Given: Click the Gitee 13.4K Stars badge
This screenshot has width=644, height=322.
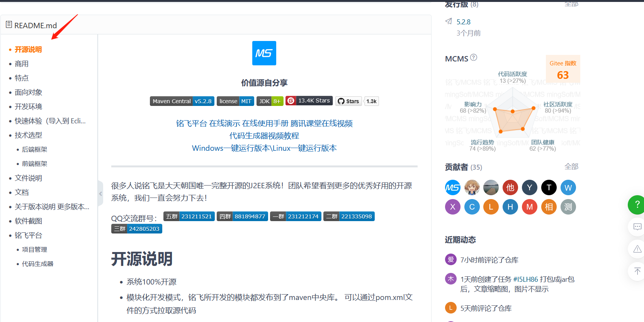Looking at the screenshot, I should pos(309,101).
